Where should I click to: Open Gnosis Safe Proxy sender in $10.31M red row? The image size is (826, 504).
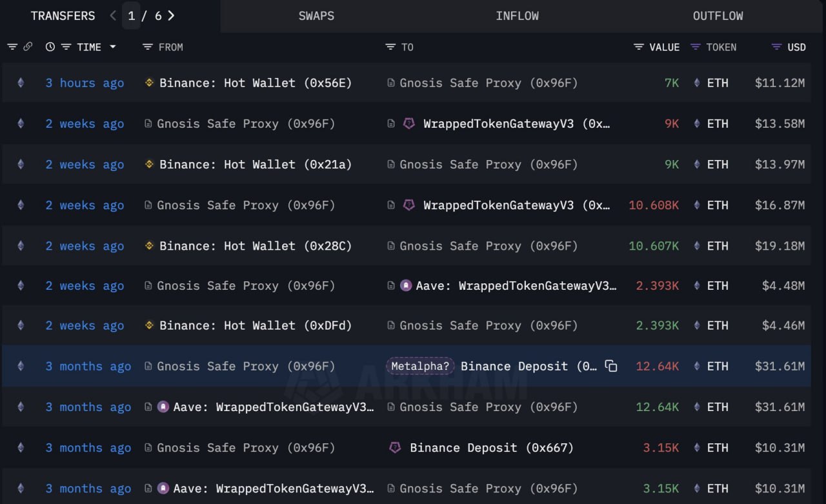click(x=246, y=447)
